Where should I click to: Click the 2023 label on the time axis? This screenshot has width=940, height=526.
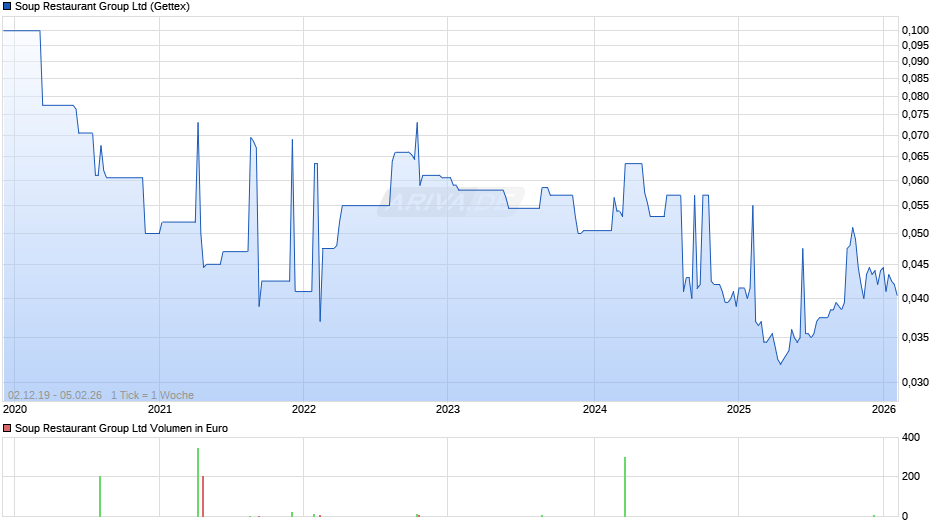point(448,409)
